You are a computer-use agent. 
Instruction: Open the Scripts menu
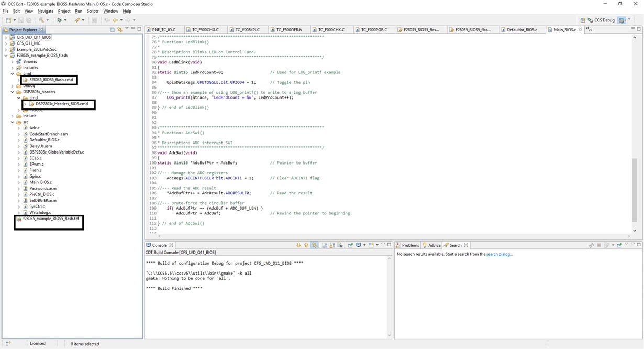point(93,11)
